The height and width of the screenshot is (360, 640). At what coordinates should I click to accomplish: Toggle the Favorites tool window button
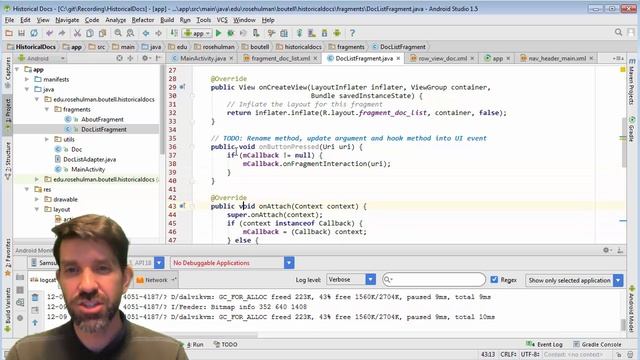click(8, 257)
